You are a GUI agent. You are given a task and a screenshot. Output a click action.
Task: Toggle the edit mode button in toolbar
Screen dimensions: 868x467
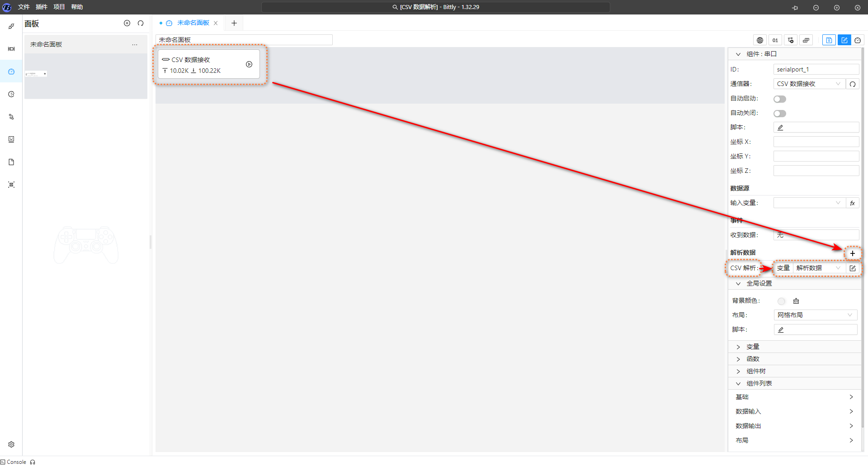pos(844,40)
